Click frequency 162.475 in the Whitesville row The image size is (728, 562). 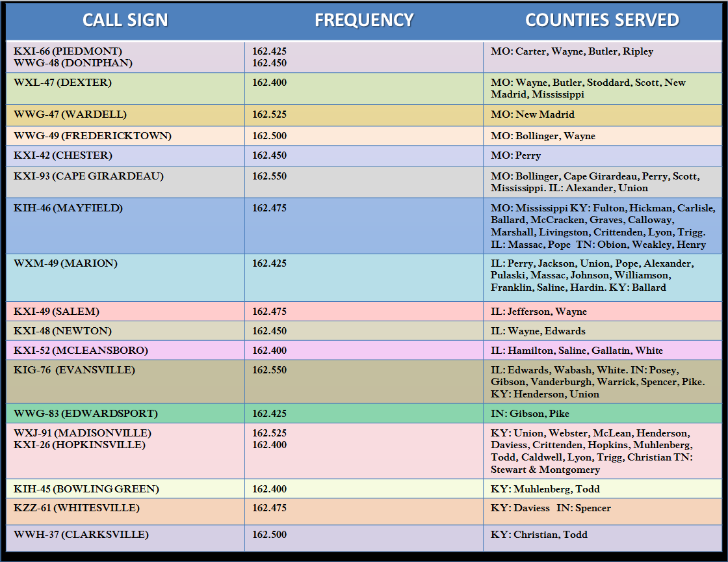pyautogui.click(x=269, y=508)
